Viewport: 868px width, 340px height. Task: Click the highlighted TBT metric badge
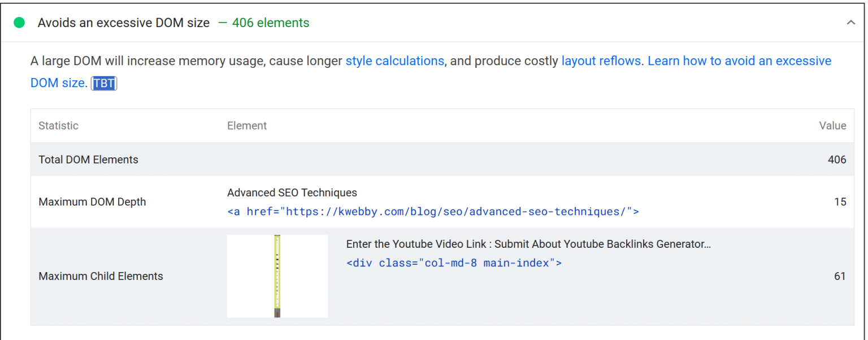(x=104, y=83)
